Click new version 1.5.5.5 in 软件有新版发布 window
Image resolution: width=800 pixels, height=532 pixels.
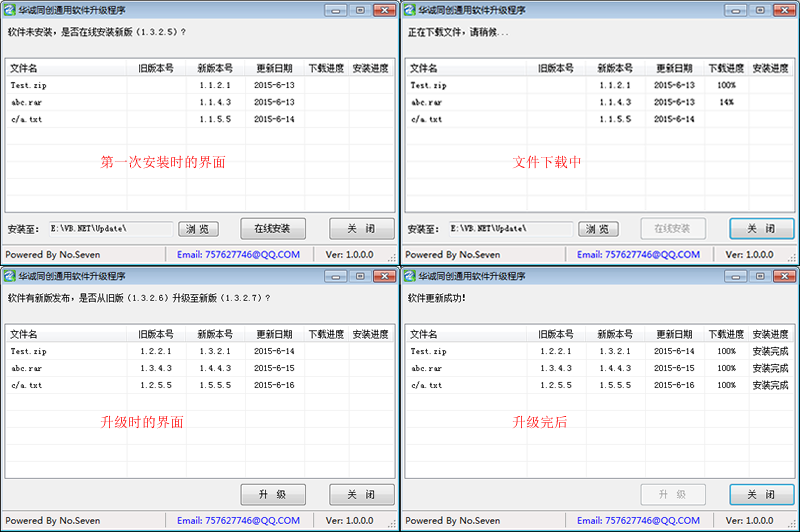pos(215,385)
